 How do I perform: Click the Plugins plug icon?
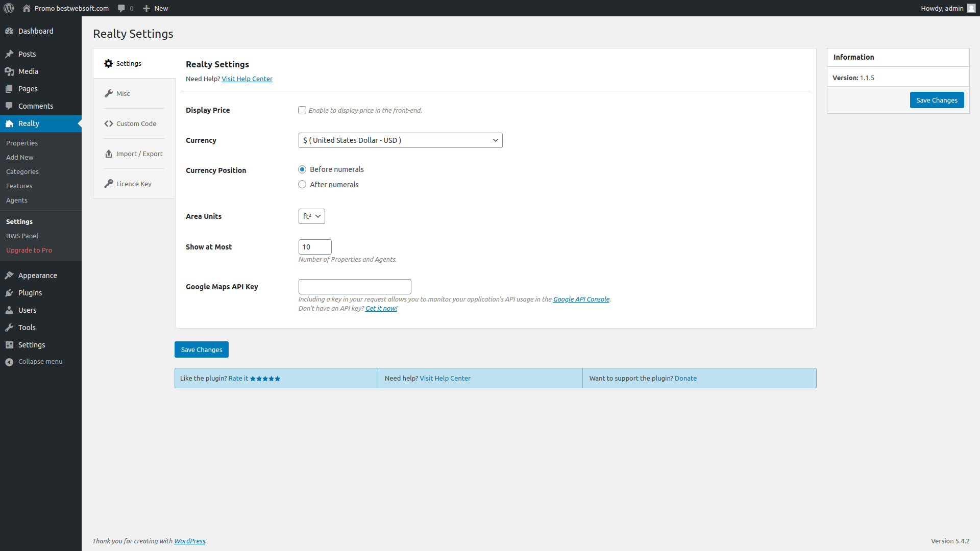pos(9,293)
